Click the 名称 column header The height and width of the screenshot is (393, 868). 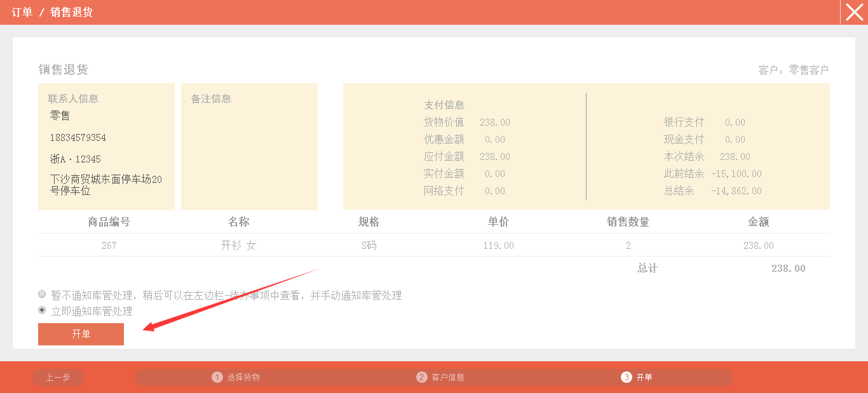click(238, 222)
